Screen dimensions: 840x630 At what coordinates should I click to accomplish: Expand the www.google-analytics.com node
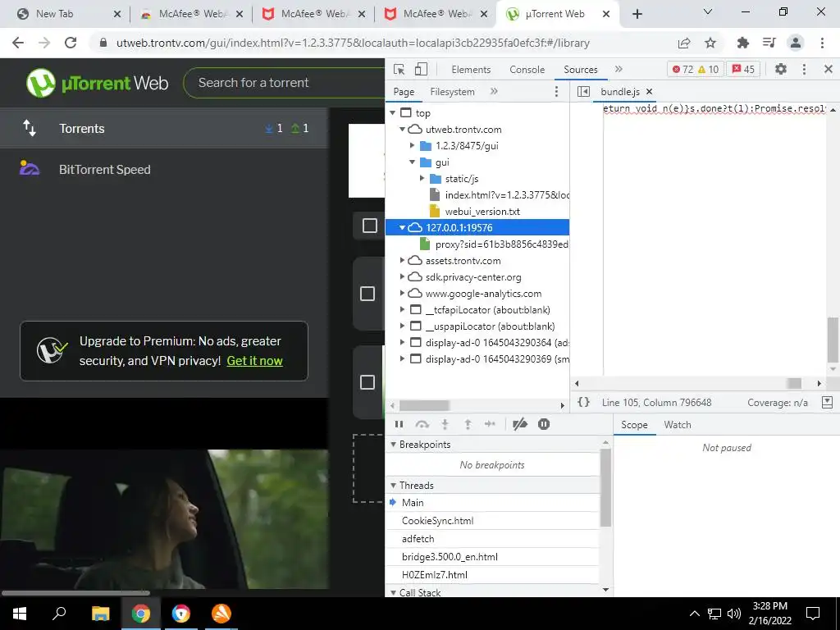click(402, 294)
